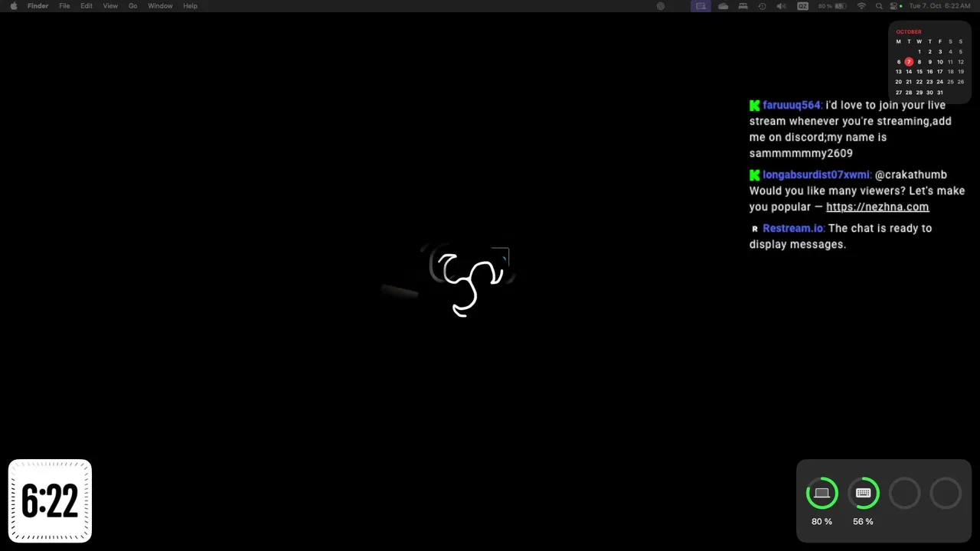Open the File menu
980x551 pixels.
coord(64,5)
